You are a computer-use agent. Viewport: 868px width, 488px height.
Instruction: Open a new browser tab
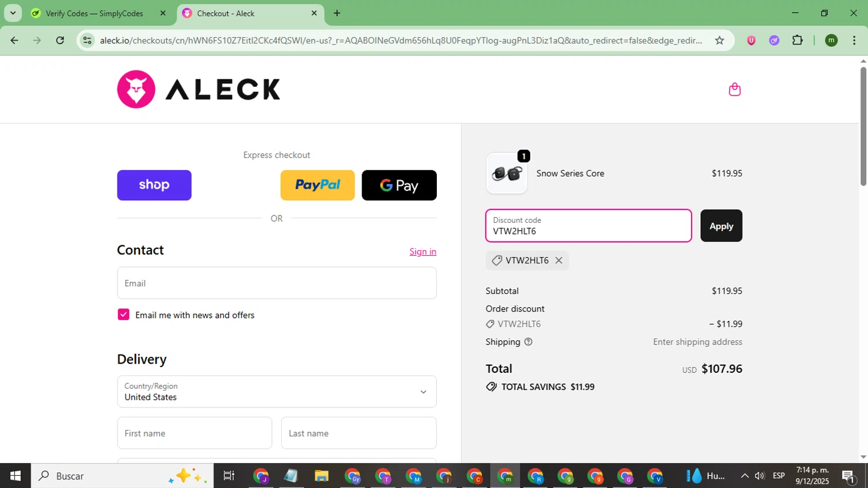[337, 13]
